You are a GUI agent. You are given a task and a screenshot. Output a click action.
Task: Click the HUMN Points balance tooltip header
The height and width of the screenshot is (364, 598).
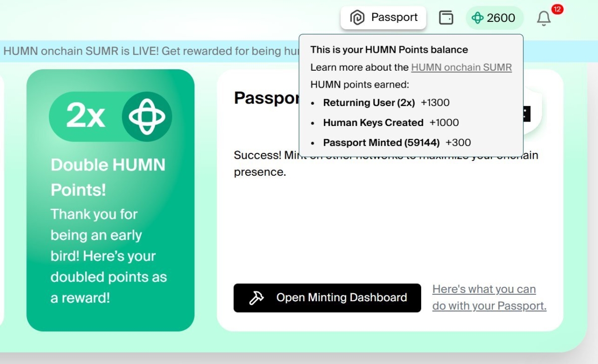tap(389, 50)
